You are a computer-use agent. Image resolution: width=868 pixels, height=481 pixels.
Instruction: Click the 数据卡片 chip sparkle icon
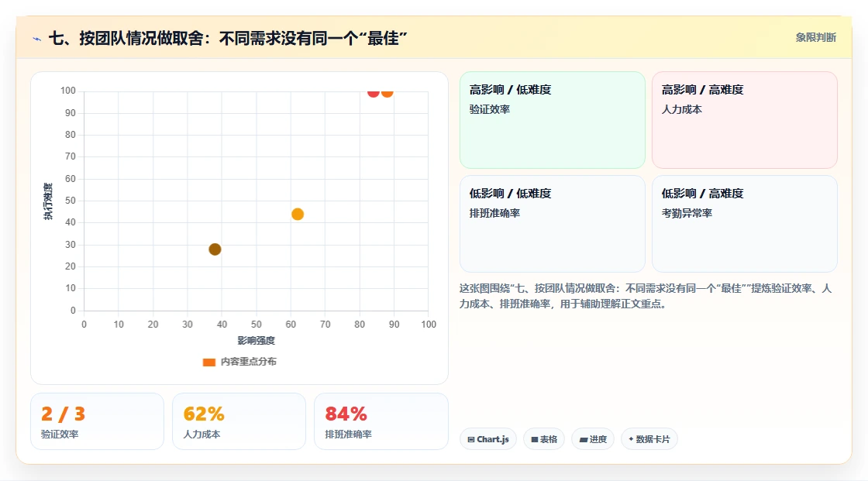tap(631, 439)
